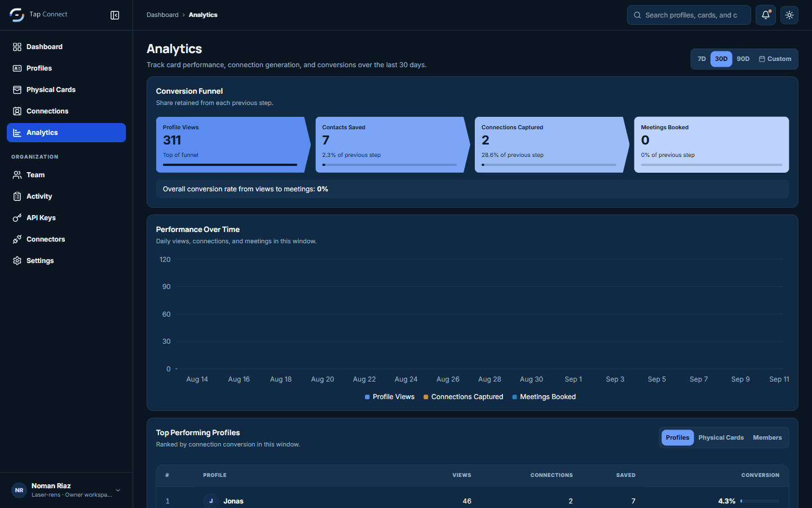
Task: Click the Connectors plug icon
Action: [17, 239]
